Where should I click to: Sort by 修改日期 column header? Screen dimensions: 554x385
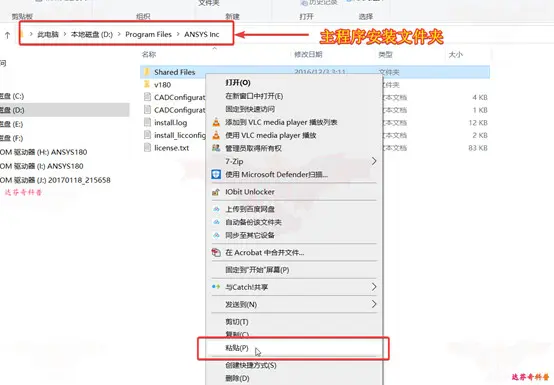click(x=308, y=54)
